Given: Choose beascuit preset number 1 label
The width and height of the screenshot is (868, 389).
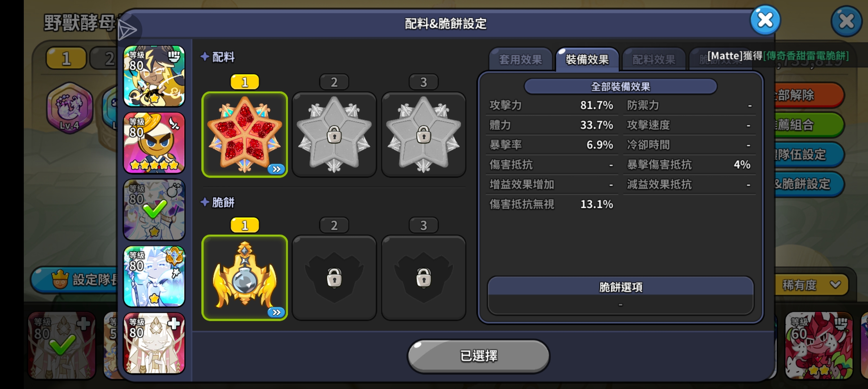Looking at the screenshot, I should [245, 225].
